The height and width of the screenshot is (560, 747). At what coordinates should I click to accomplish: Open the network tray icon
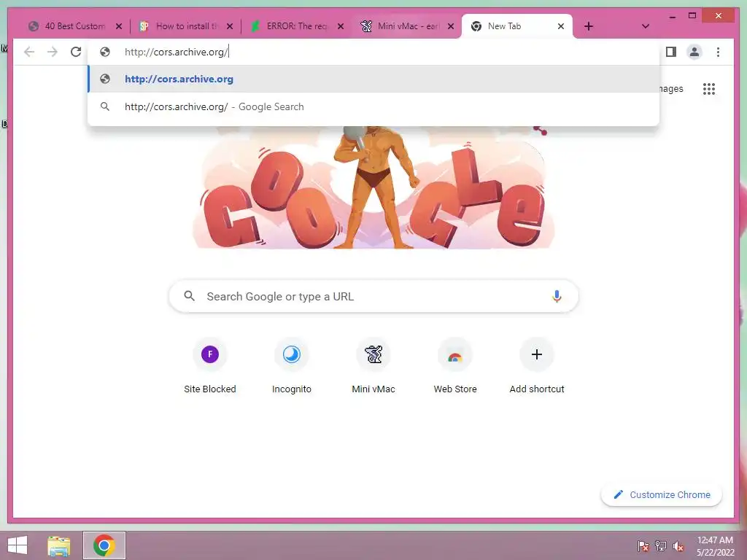point(661,546)
